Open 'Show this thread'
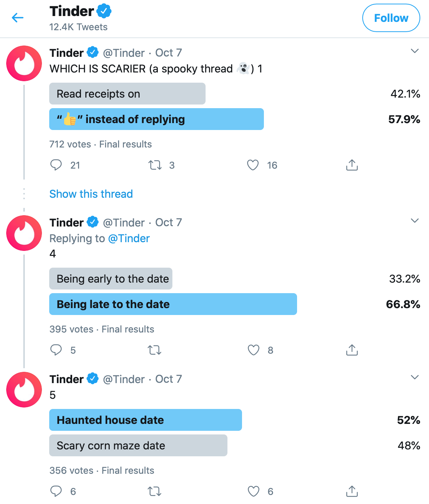The height and width of the screenshot is (504, 429). point(91,194)
